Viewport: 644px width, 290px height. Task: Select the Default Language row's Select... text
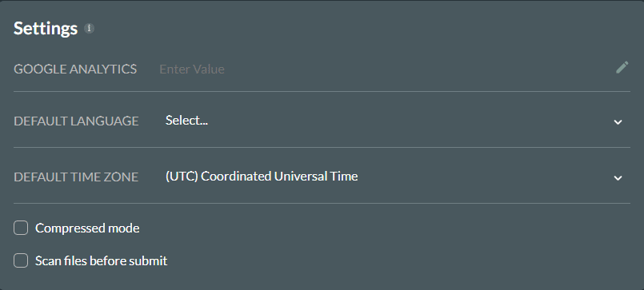point(186,120)
